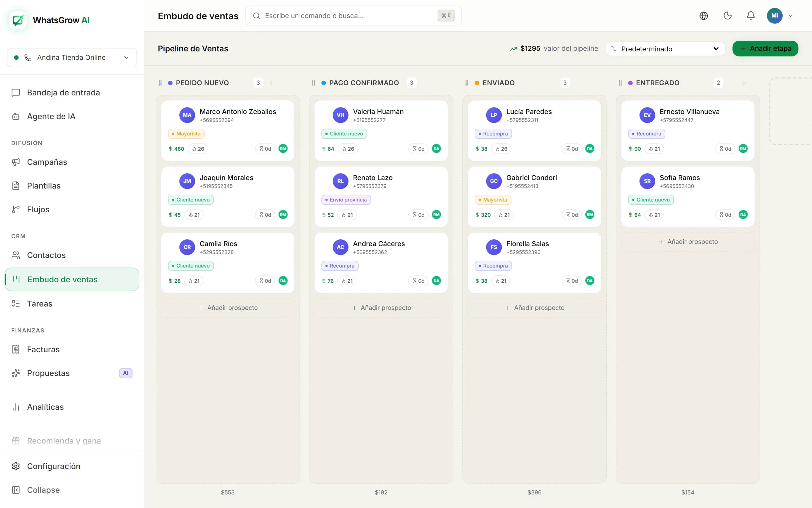
Task: Open Joaquín Morales card
Action: tap(228, 196)
